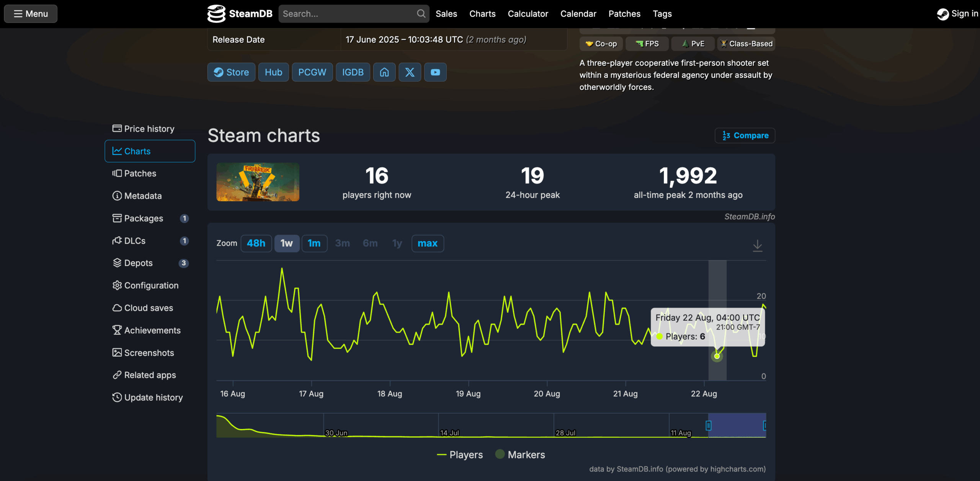Toggle the Players legend series
This screenshot has height=481, width=980.
(460, 455)
